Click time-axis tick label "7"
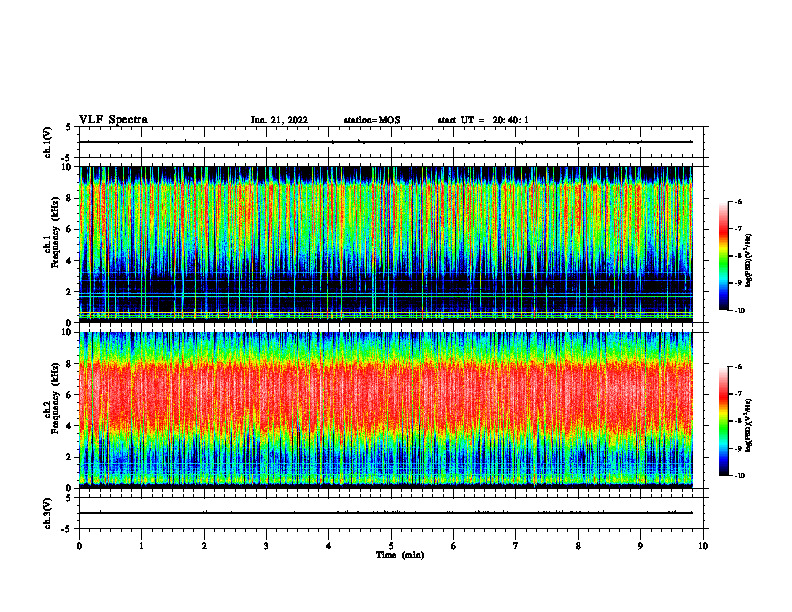Screen dimensions: 792x612 click(516, 546)
